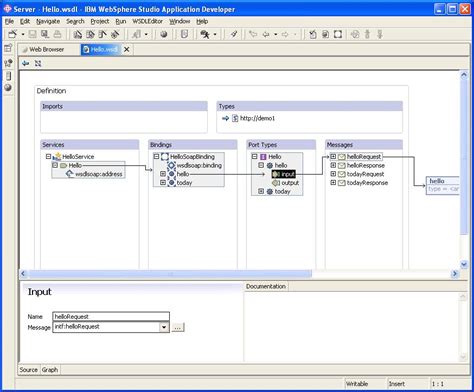Open the dropdown arrow next to the New wizard icon
Viewport: 474px width, 392px height.
coord(23,34)
